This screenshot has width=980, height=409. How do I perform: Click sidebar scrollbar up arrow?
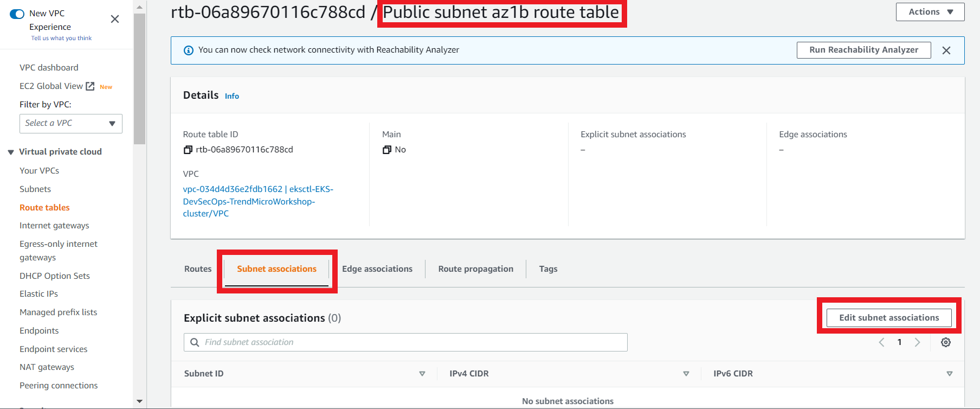(x=139, y=7)
